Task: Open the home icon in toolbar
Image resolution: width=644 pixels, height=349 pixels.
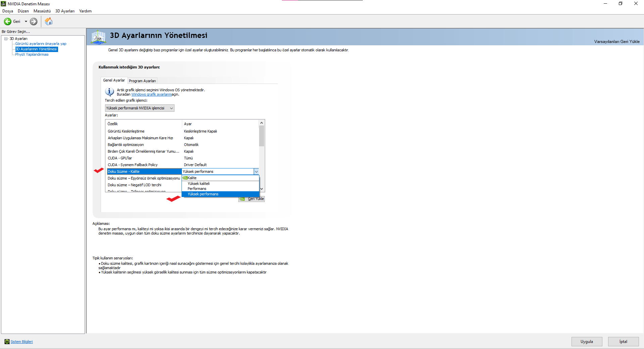Action: click(49, 21)
